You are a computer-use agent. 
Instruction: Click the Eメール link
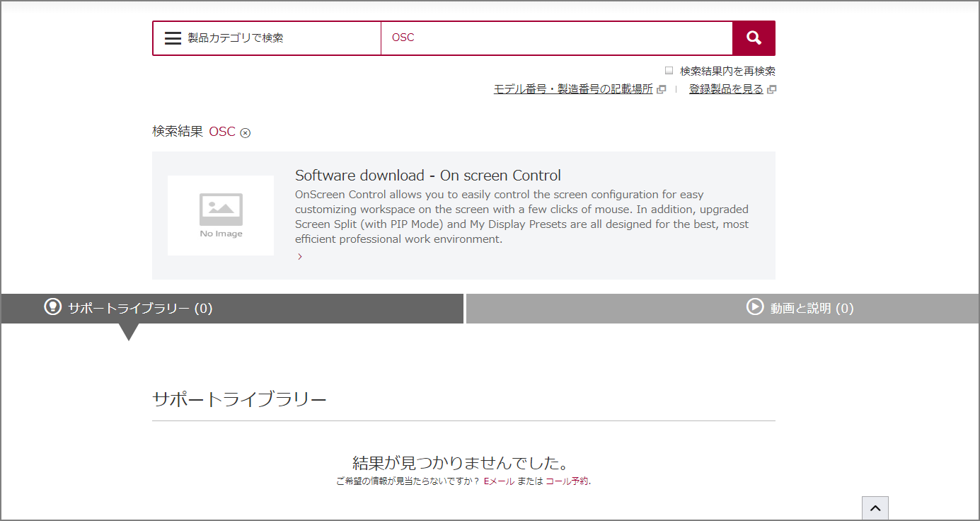[x=499, y=481]
